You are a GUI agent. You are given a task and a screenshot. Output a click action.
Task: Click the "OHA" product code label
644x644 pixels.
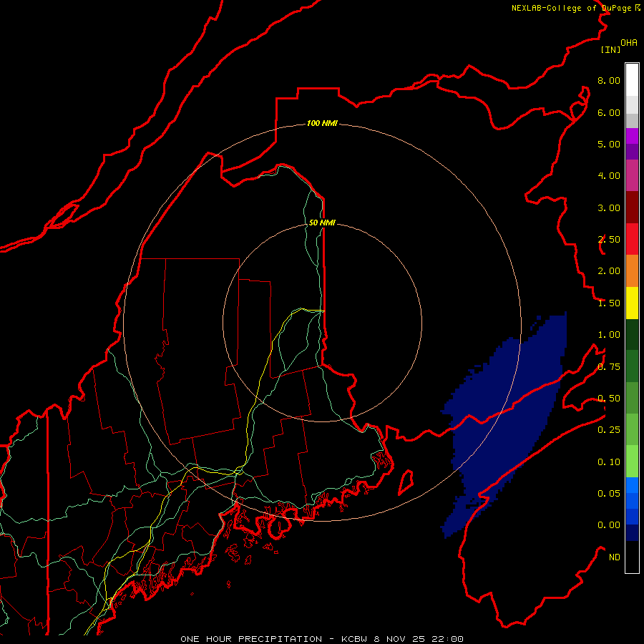(629, 43)
